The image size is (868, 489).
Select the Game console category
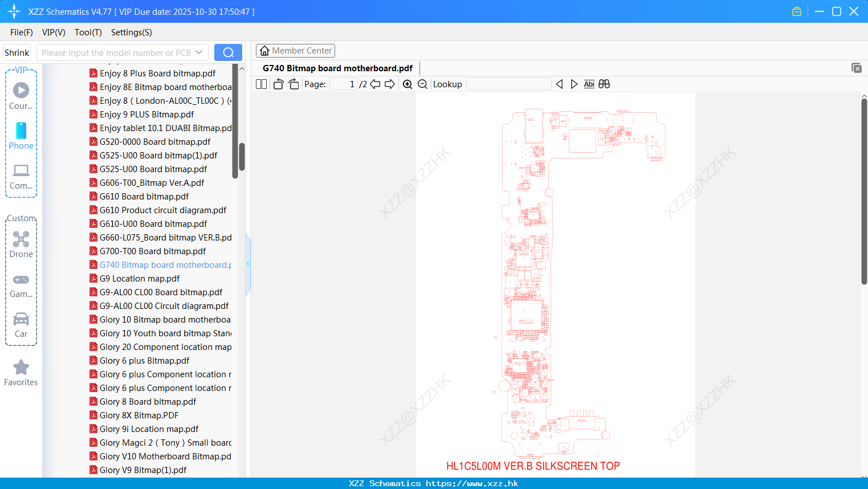click(x=21, y=286)
